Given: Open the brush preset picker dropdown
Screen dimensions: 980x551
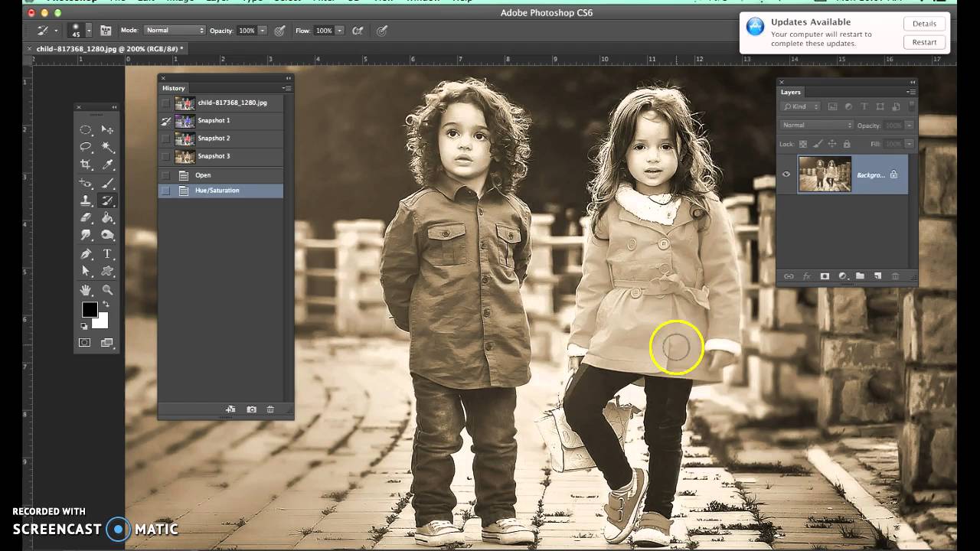Looking at the screenshot, I should [89, 31].
